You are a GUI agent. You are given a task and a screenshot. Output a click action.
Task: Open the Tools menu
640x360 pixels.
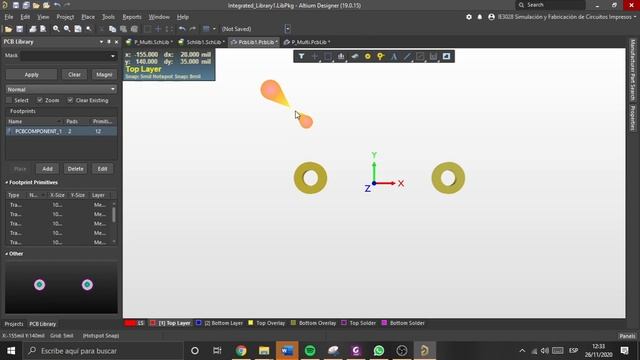tap(108, 17)
